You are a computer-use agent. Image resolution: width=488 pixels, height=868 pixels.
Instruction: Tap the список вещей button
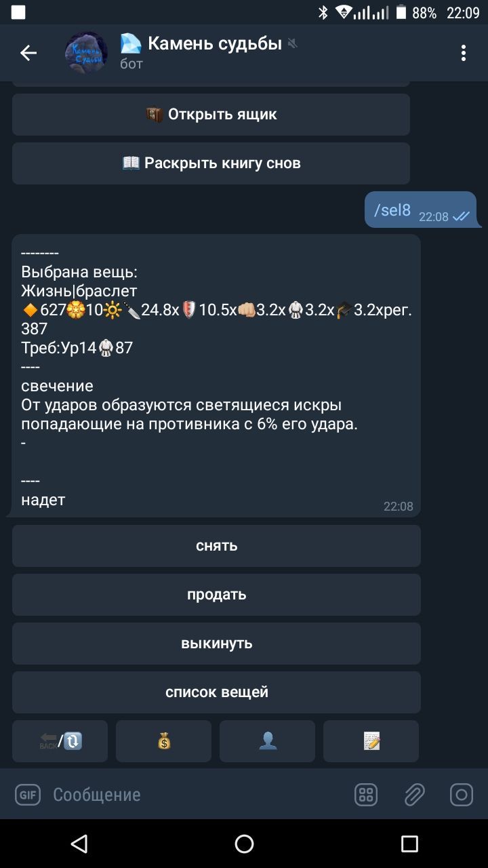point(216,692)
